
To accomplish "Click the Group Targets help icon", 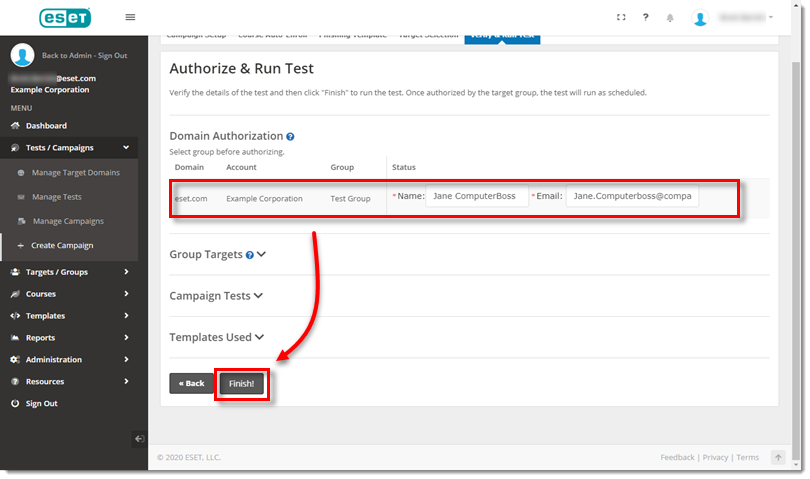I will click(x=250, y=255).
